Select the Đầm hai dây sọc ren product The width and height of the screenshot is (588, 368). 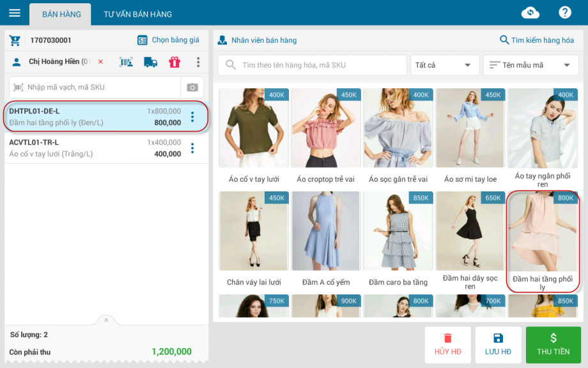pos(470,241)
